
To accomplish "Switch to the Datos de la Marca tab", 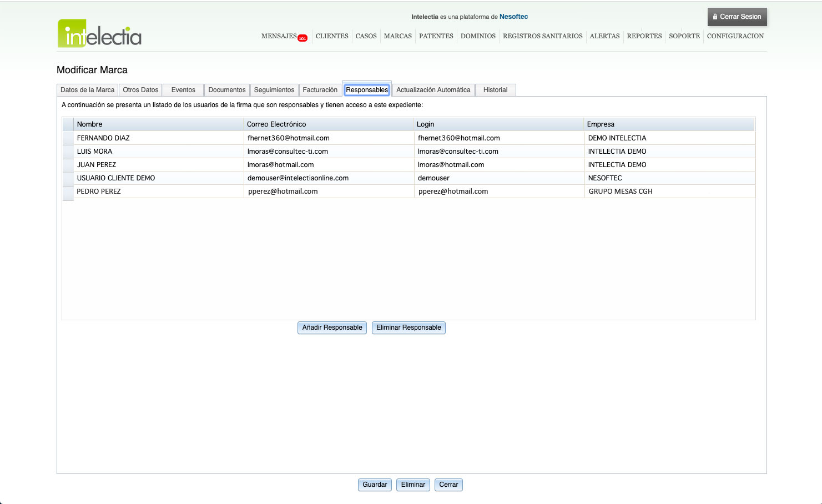I will pyautogui.click(x=87, y=90).
